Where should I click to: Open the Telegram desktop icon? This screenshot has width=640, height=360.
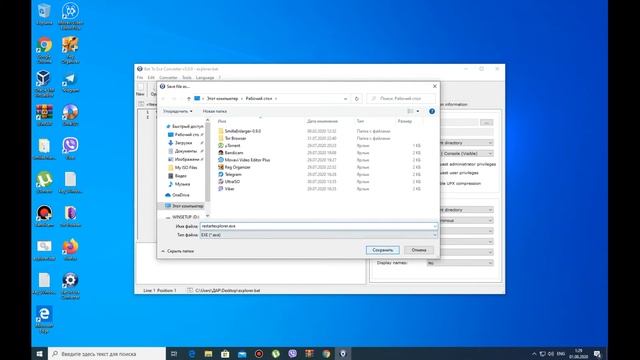(x=70, y=83)
